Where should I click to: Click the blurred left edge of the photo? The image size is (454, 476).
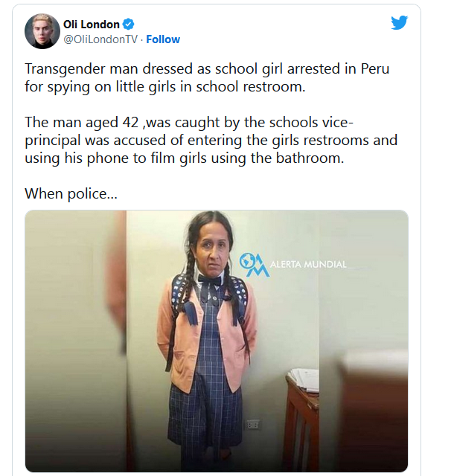[x=75, y=341]
